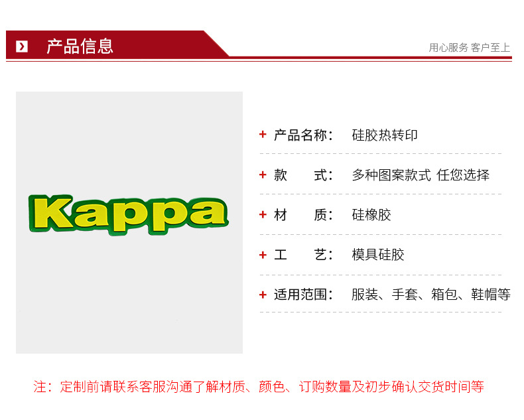Open the Kappa logo product image
Screen dimensions: 524x420
[x=129, y=222]
